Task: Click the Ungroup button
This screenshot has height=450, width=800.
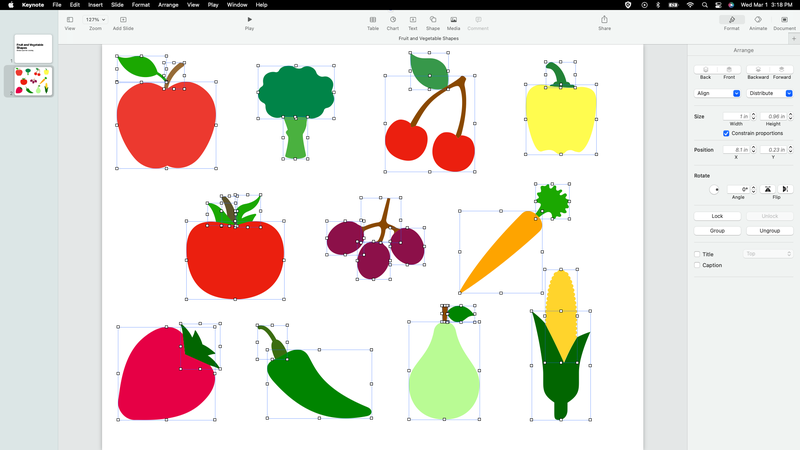Action: 769,230
